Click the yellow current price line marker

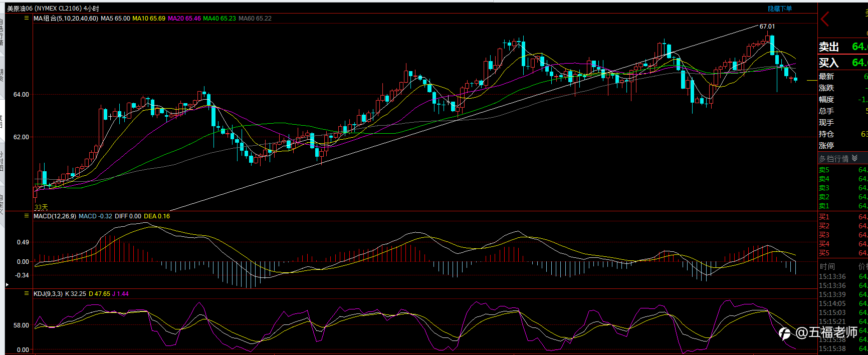coord(812,80)
